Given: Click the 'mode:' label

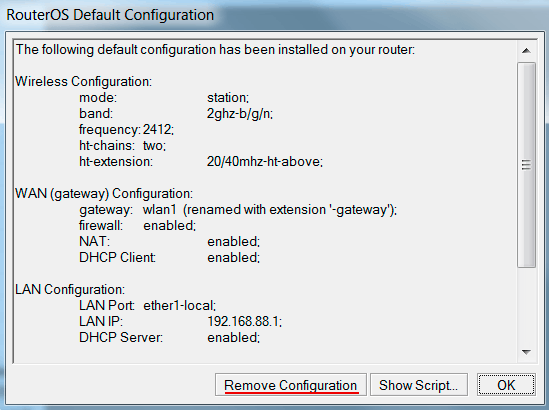Looking at the screenshot, I should 98,98.
